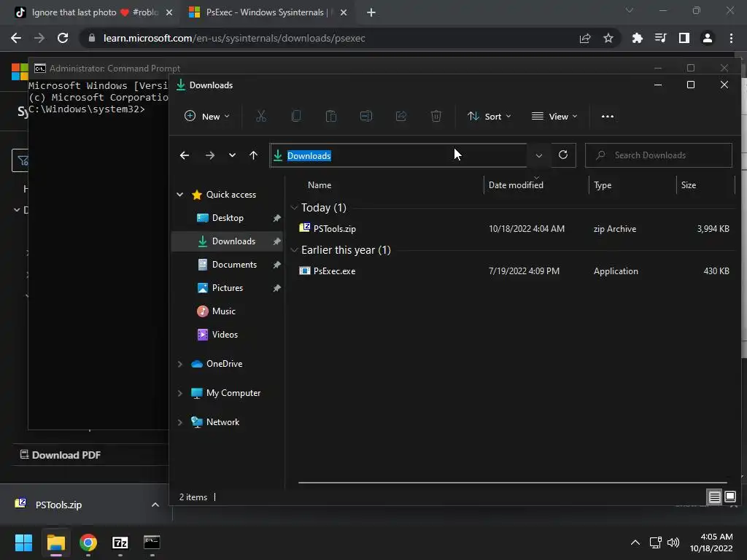Click the Explorer address bar path
Image resolution: width=747 pixels, height=560 pixels.
pos(398,155)
